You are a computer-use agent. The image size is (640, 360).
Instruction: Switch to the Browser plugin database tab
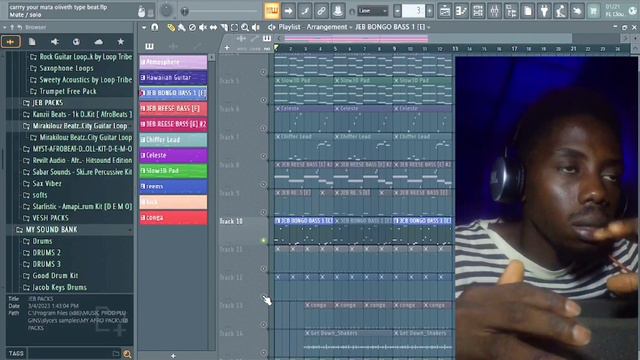tap(54, 42)
